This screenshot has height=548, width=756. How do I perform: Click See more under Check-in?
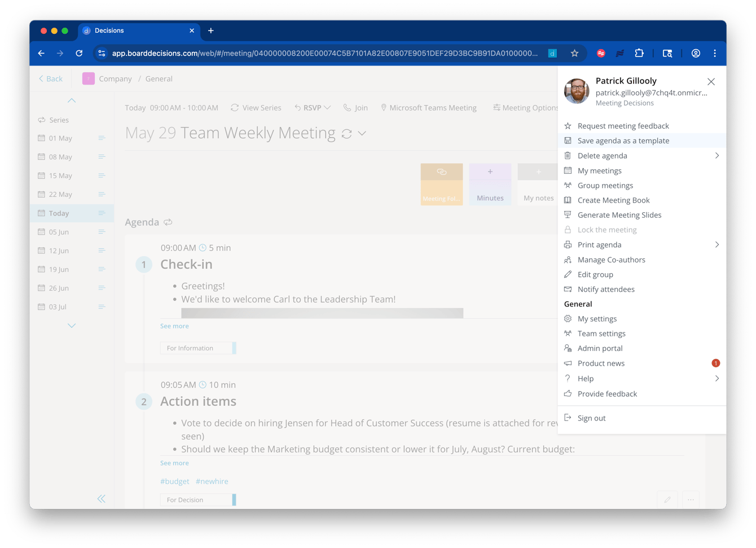tap(174, 326)
